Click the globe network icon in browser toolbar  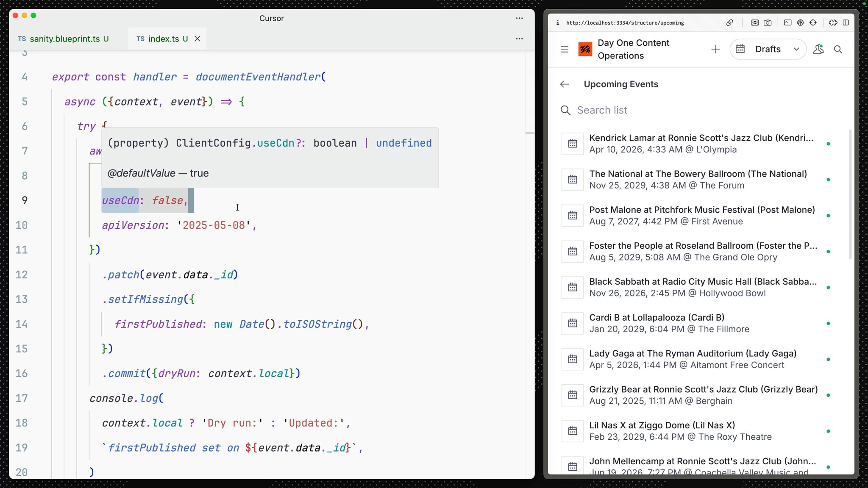point(800,23)
